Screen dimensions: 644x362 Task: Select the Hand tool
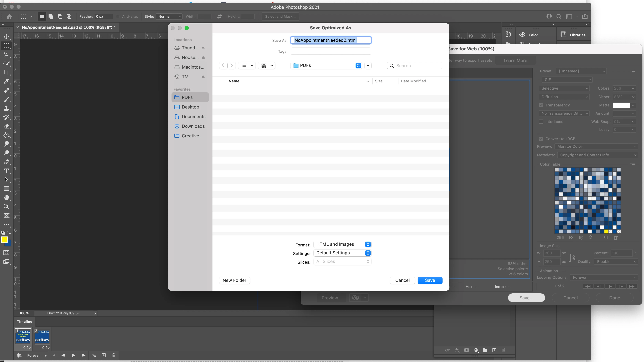[x=7, y=198]
